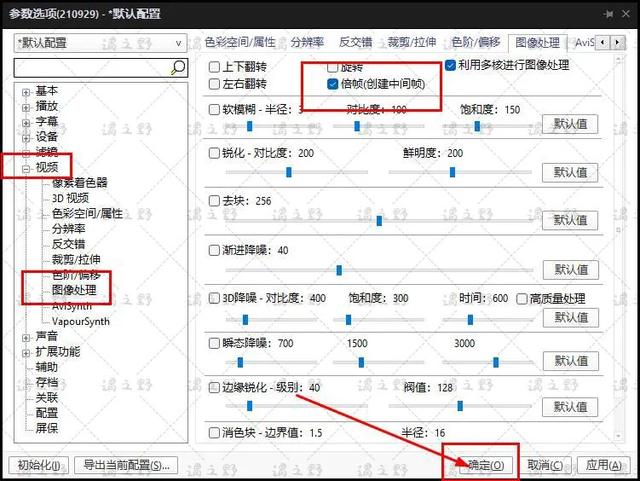Uncheck 倍帧(创建中间帧) option
This screenshot has height=481, width=640.
[333, 84]
